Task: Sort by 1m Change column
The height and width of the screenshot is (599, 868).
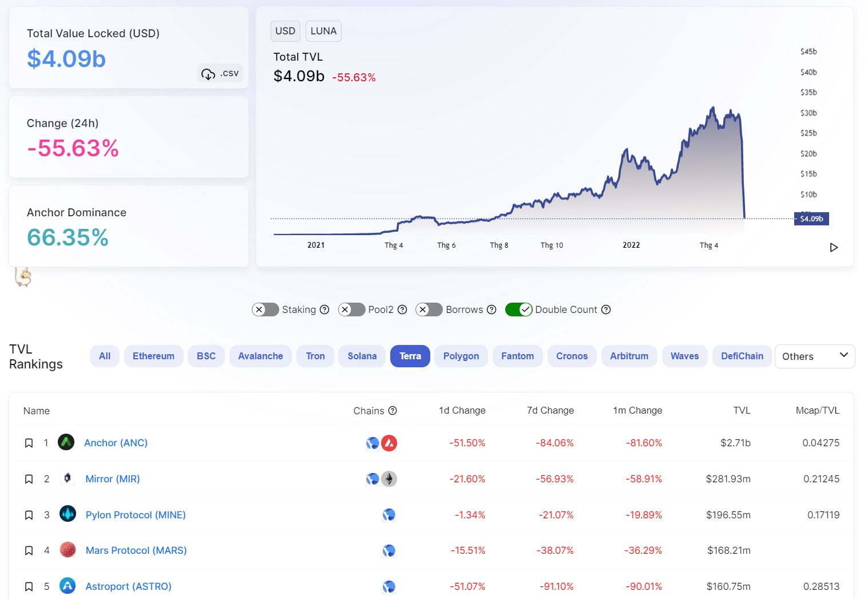Action: pyautogui.click(x=637, y=411)
